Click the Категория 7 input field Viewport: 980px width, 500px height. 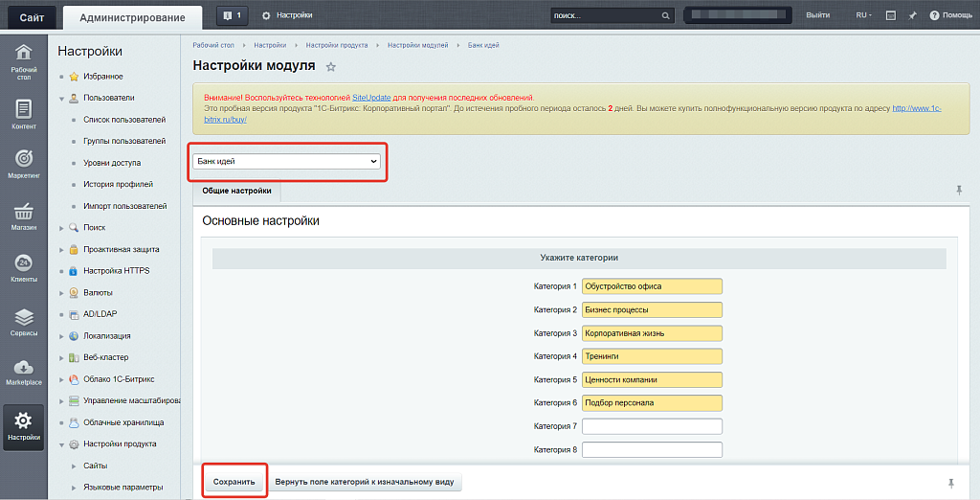click(x=652, y=426)
